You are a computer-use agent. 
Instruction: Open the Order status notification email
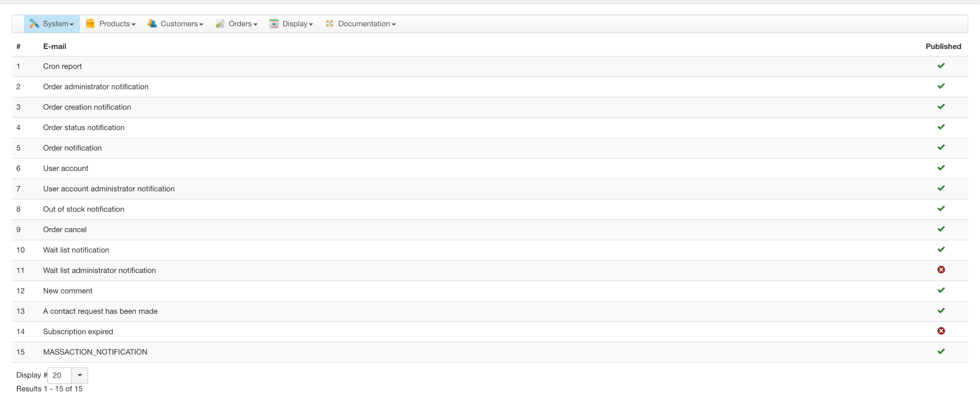coord(84,128)
